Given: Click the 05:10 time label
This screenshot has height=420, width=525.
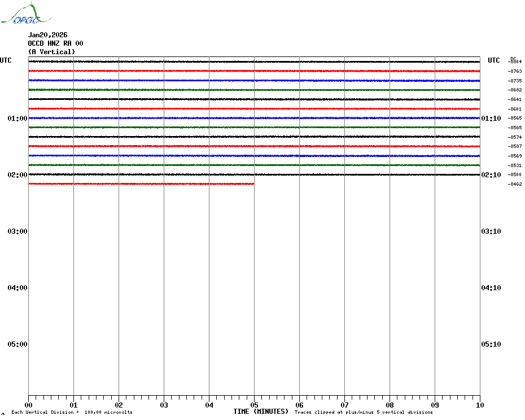Looking at the screenshot, I should coord(491,344).
